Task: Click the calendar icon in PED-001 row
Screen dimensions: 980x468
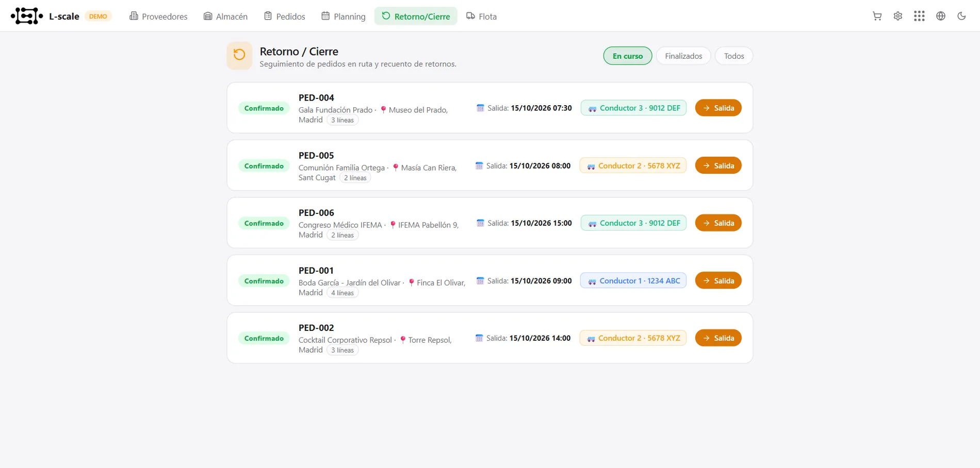Action: [480, 281]
